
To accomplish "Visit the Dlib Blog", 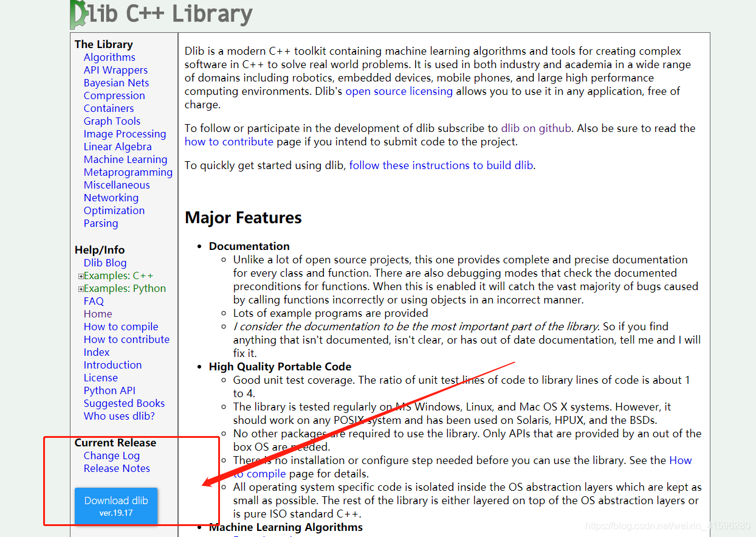I will pyautogui.click(x=105, y=263).
